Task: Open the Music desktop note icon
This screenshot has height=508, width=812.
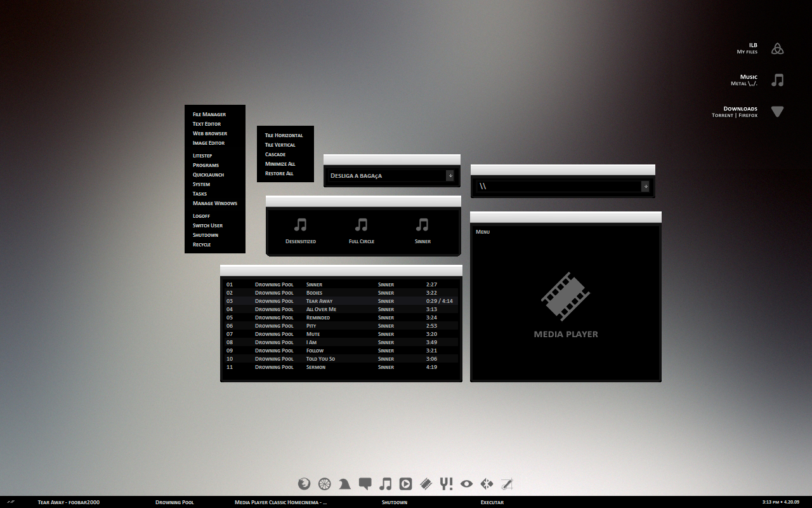Action: point(777,80)
